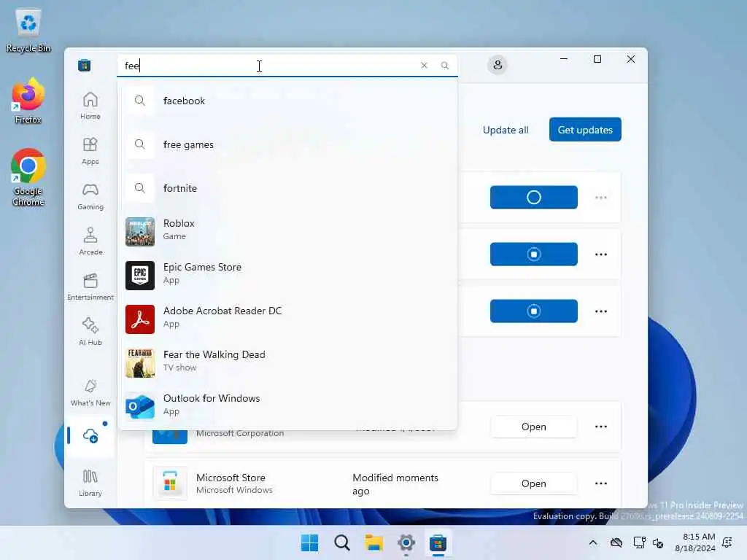Image resolution: width=747 pixels, height=560 pixels.
Task: Click the Microsoft Store app icon in list
Action: [170, 483]
